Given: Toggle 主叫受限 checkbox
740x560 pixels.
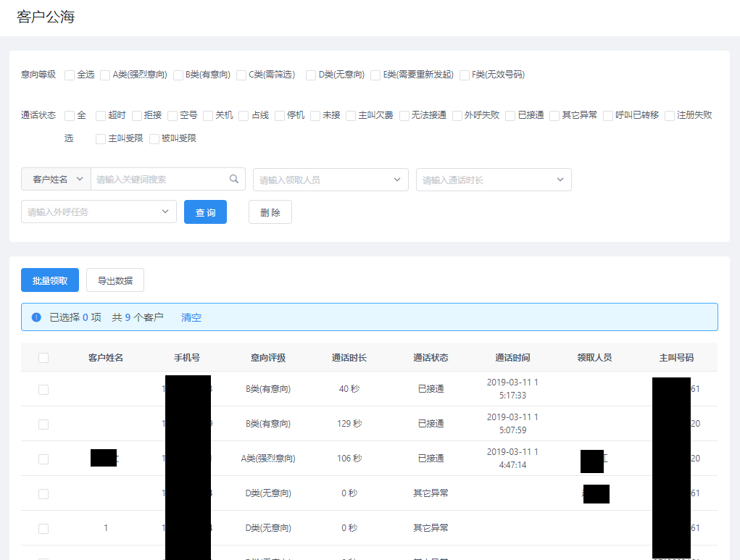Looking at the screenshot, I should click(x=100, y=138).
